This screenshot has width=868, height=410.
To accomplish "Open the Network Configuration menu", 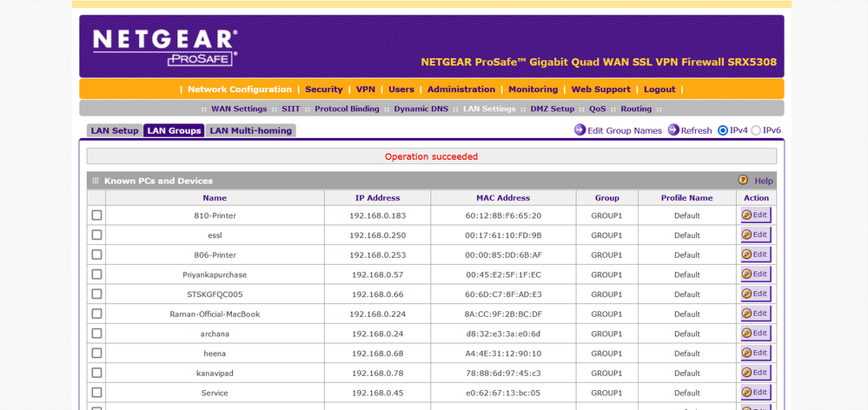I will coord(240,89).
